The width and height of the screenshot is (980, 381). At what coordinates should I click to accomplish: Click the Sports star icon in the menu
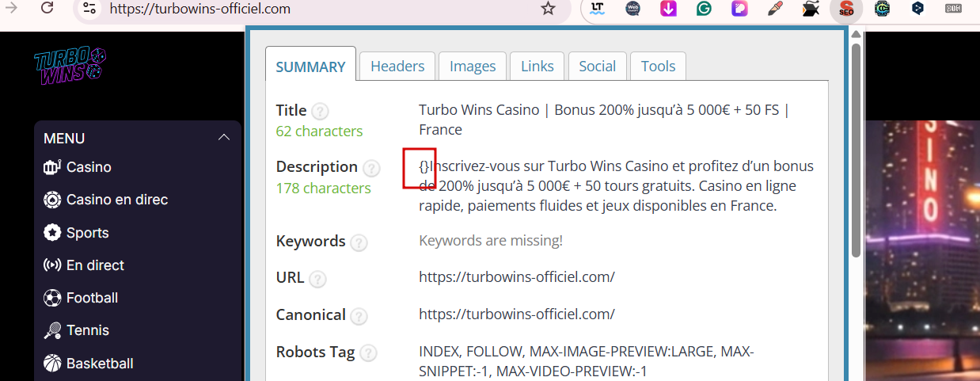(52, 233)
